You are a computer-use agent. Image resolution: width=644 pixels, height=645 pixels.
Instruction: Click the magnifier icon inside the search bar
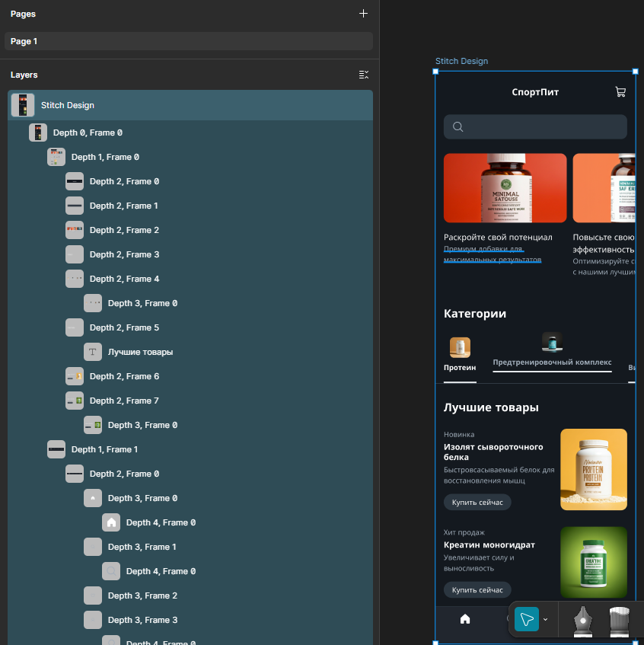pos(457,126)
